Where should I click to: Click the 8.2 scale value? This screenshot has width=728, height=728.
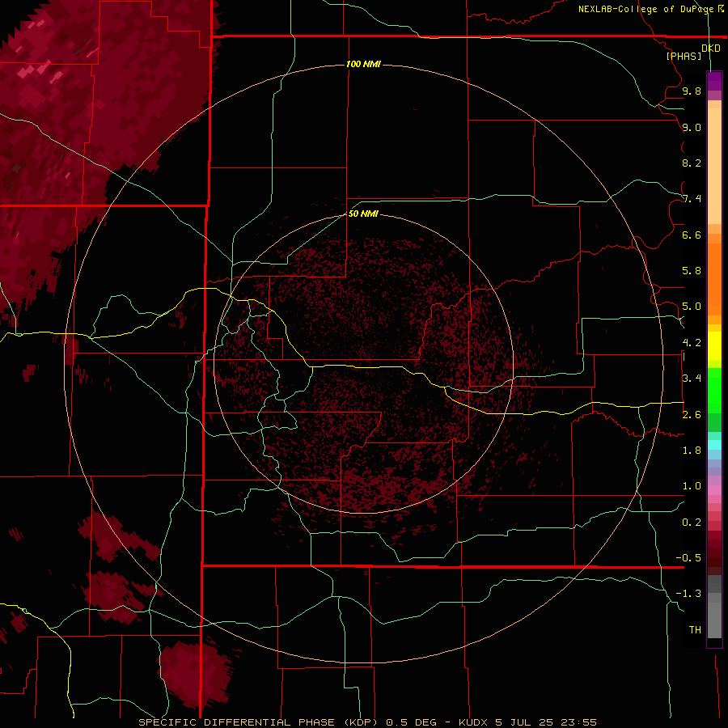click(692, 163)
